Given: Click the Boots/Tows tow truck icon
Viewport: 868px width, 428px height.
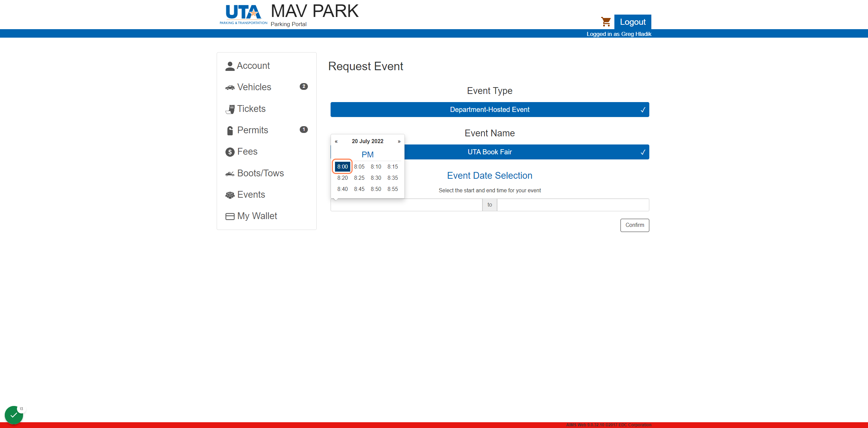Looking at the screenshot, I should (230, 174).
